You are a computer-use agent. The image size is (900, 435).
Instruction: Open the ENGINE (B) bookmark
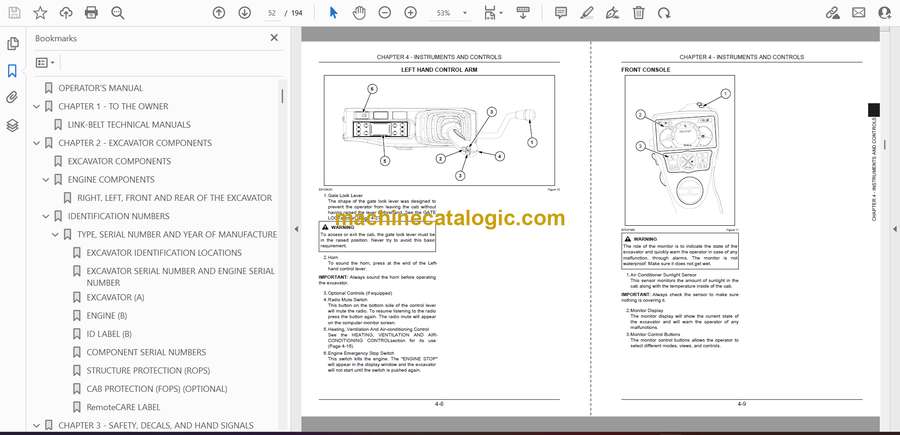[x=107, y=316]
